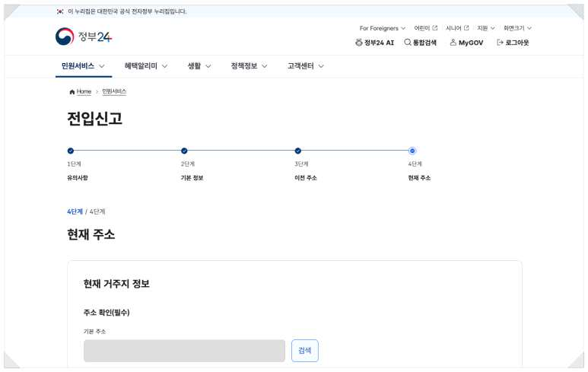Click the 기본 주소 input field
The height and width of the screenshot is (372, 588).
(x=185, y=351)
